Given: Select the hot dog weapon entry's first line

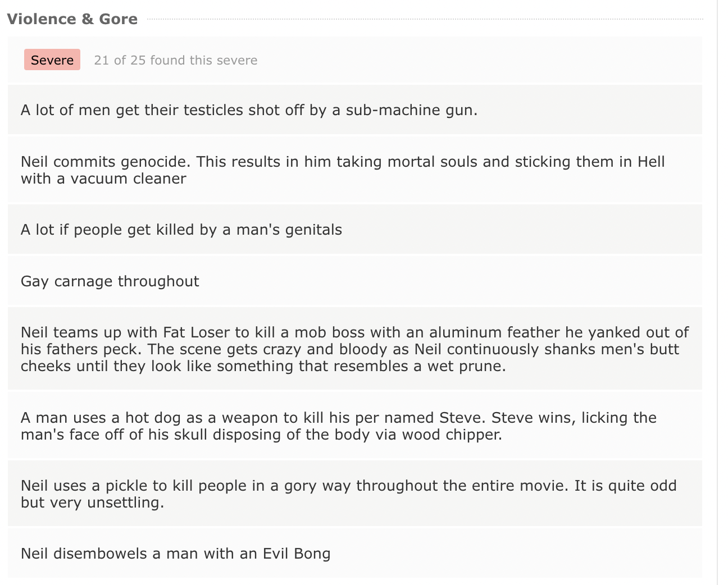Looking at the screenshot, I should pos(339,418).
